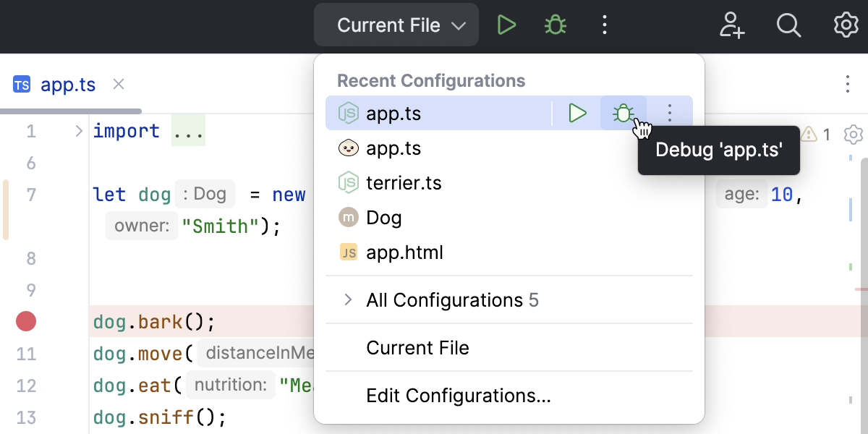Open the main search with the magnifier icon

point(788,25)
